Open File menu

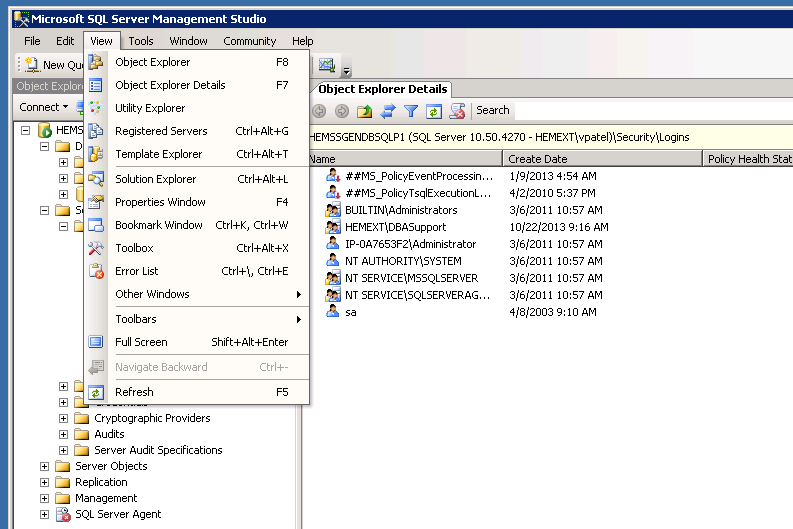(x=32, y=41)
